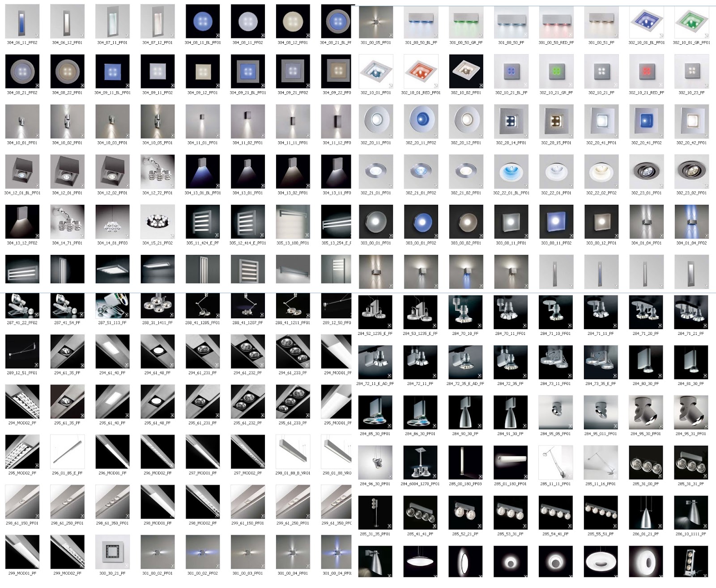Image resolution: width=716 pixels, height=588 pixels.
Task: Select file name 301_00_51_PF
Action: [x=601, y=43]
